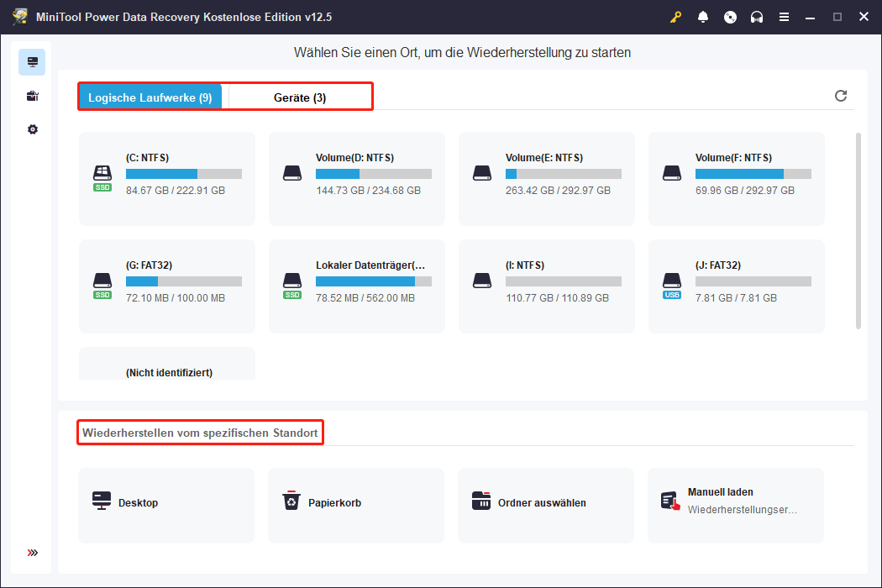Select the Volume(D: NTFS) label
The image size is (882, 588).
click(x=354, y=158)
